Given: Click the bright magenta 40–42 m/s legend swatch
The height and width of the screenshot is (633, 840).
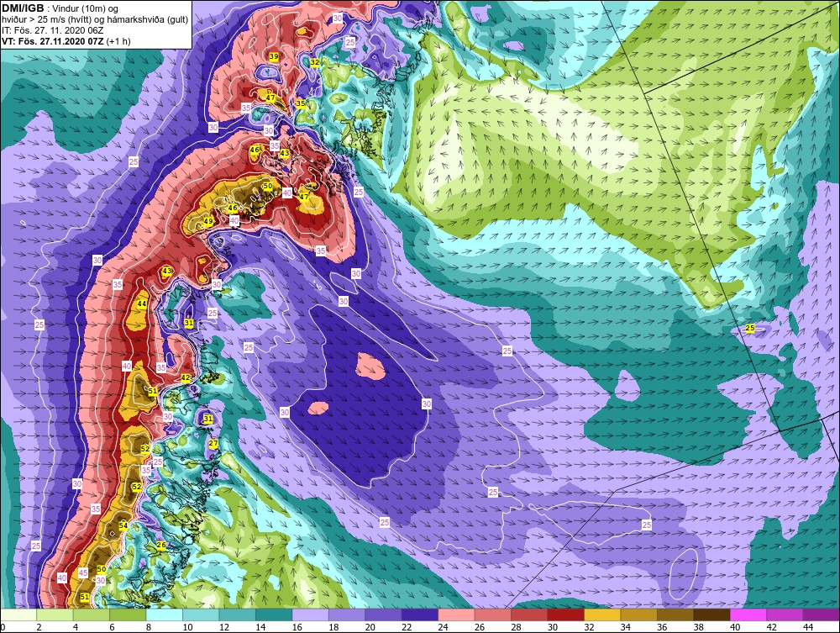Looking at the screenshot, I should click(748, 615).
